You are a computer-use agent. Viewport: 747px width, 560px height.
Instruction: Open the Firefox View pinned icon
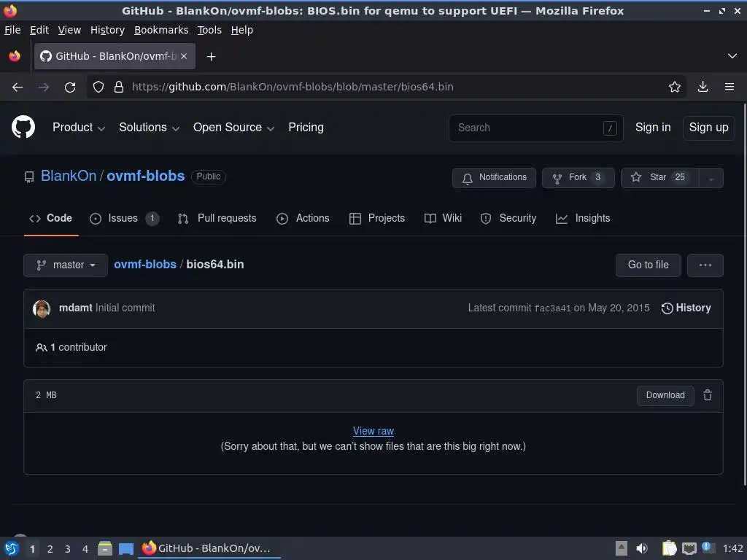[x=15, y=56]
